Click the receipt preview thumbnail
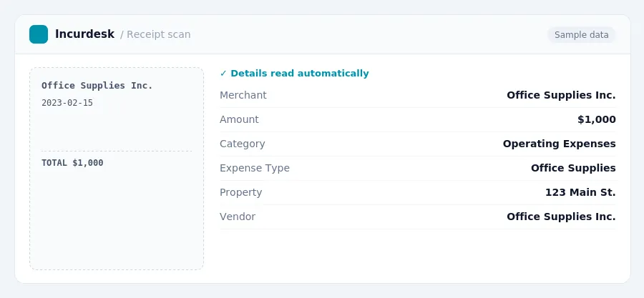The height and width of the screenshot is (298, 644). 117,169
